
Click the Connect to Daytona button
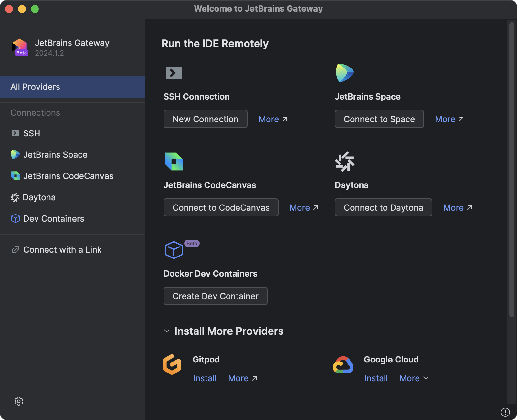point(384,207)
